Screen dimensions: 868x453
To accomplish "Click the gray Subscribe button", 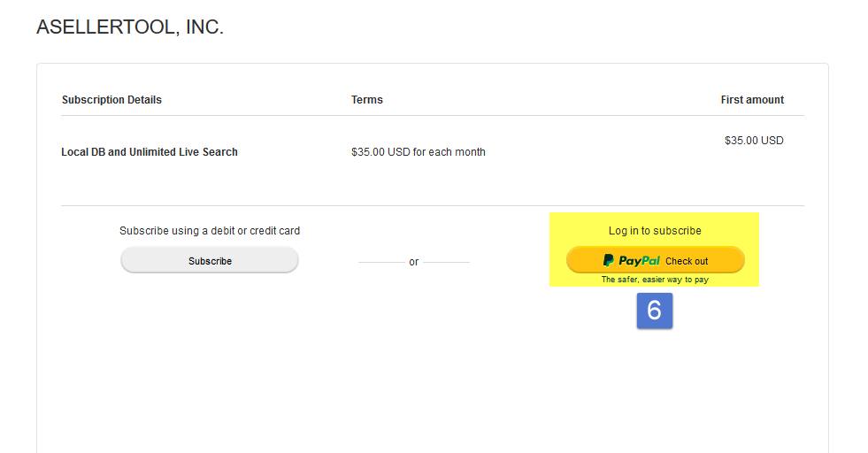I will pos(210,260).
